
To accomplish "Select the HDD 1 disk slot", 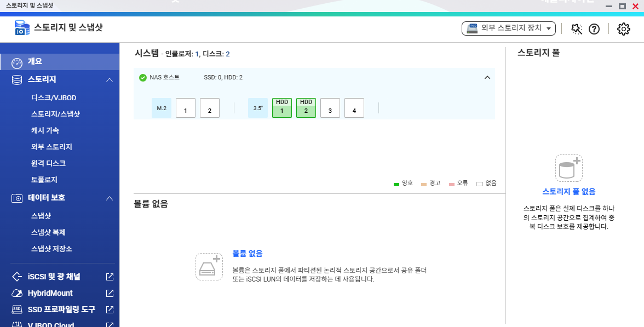I will (x=281, y=108).
